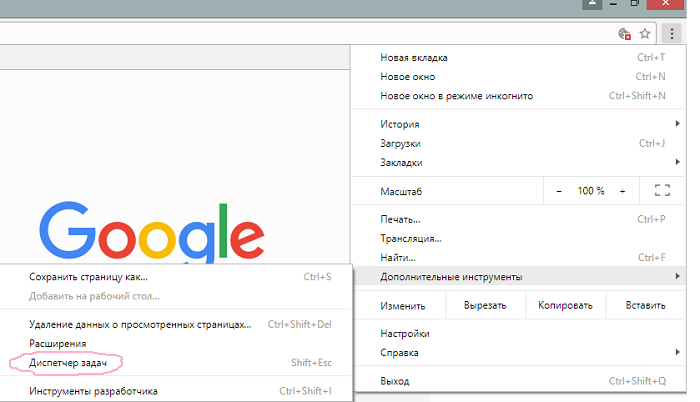
Task: Select Новое окно в режиме инкогнито
Action: pyautogui.click(x=456, y=96)
